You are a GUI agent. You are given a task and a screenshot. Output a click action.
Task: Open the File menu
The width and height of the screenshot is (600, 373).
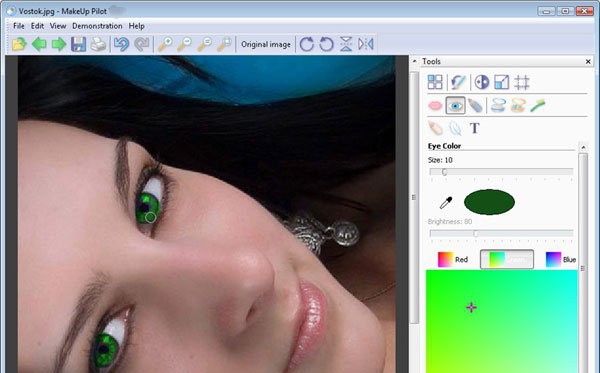18,26
